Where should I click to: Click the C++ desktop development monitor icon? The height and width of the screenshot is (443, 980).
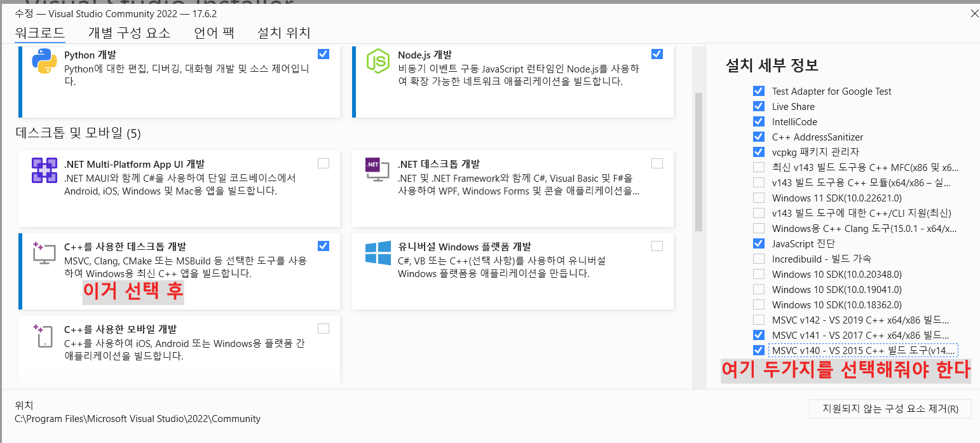[44, 253]
